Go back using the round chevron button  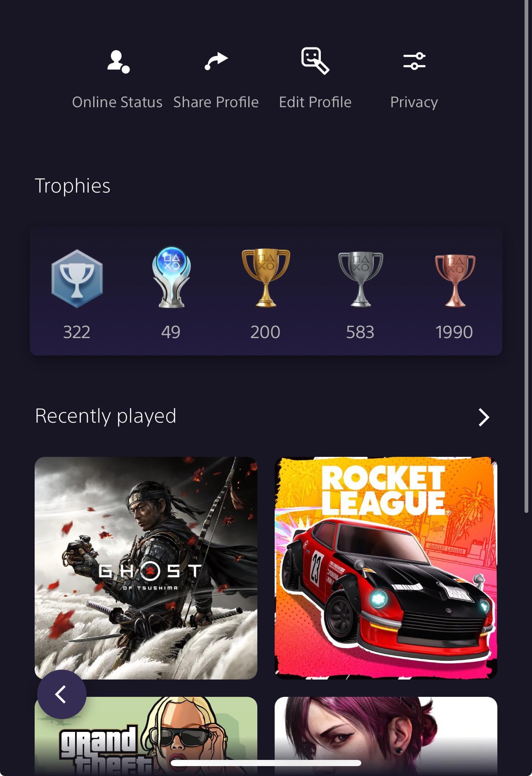pyautogui.click(x=62, y=694)
